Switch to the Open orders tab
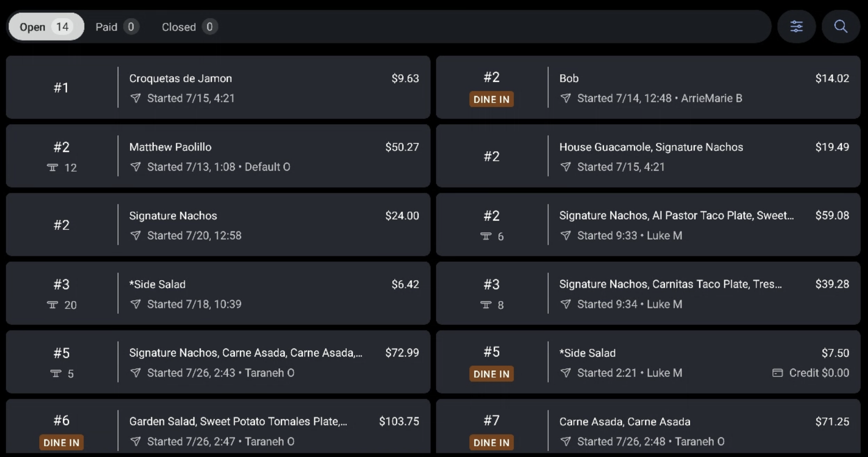This screenshot has width=868, height=457. coord(46,27)
